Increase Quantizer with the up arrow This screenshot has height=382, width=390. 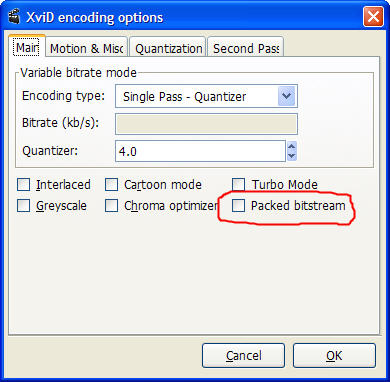click(x=292, y=147)
